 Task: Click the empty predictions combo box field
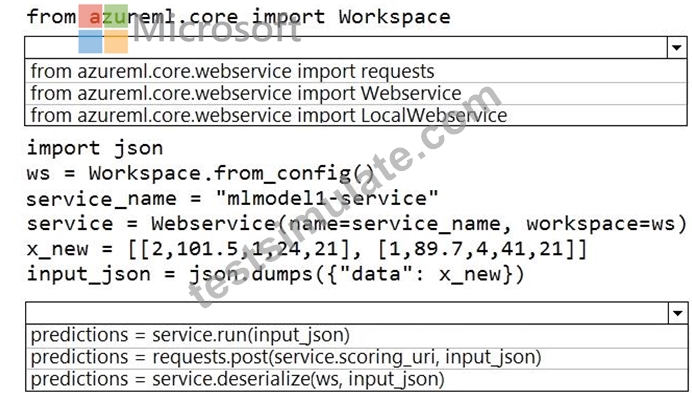pyautogui.click(x=347, y=313)
